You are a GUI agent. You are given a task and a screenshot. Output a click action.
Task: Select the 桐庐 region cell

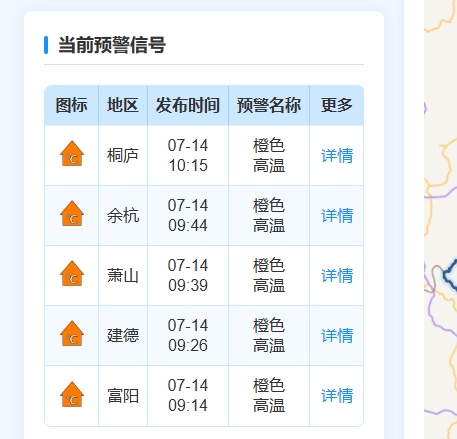pos(123,156)
